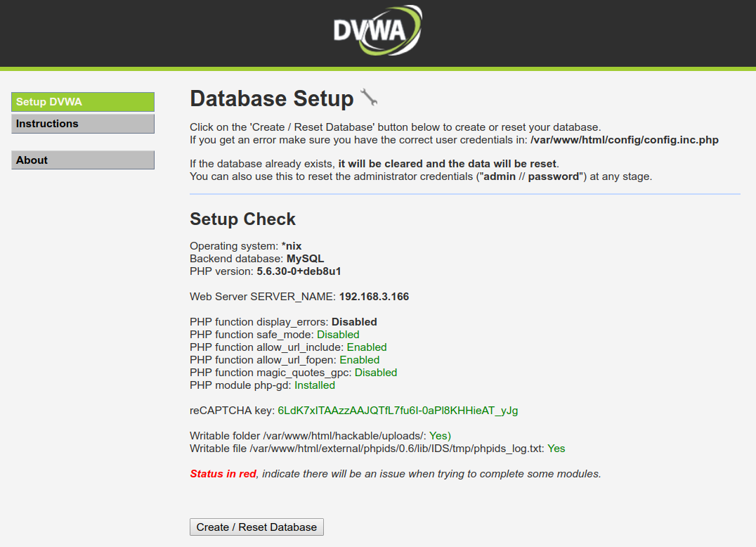
Task: Click the wrench icon beside Database Setup
Action: [x=369, y=98]
